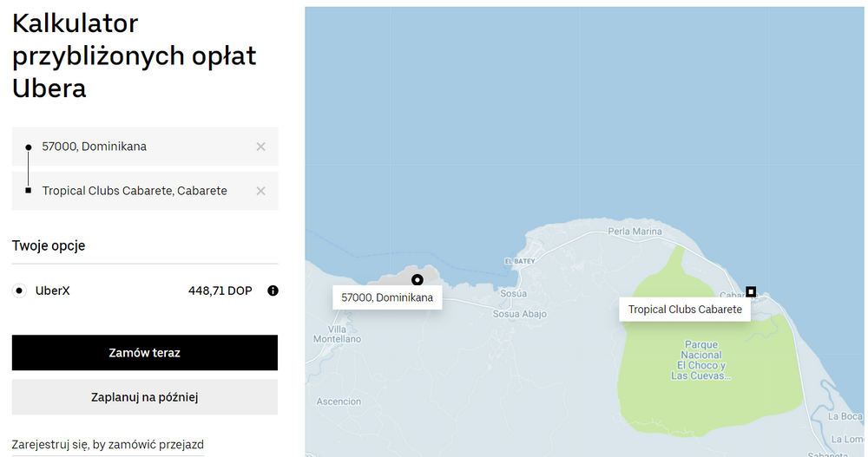Click the Sosúa town label on map
This screenshot has height=457, width=868.
pyautogui.click(x=514, y=294)
